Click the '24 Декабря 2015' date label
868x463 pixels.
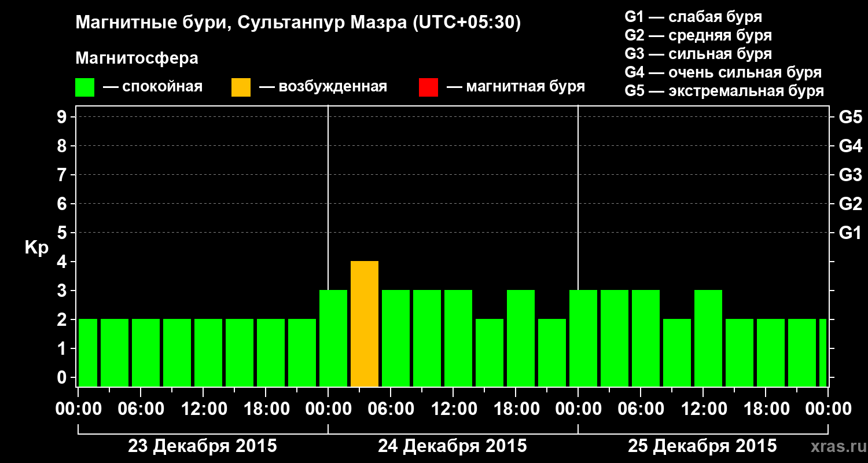click(453, 446)
